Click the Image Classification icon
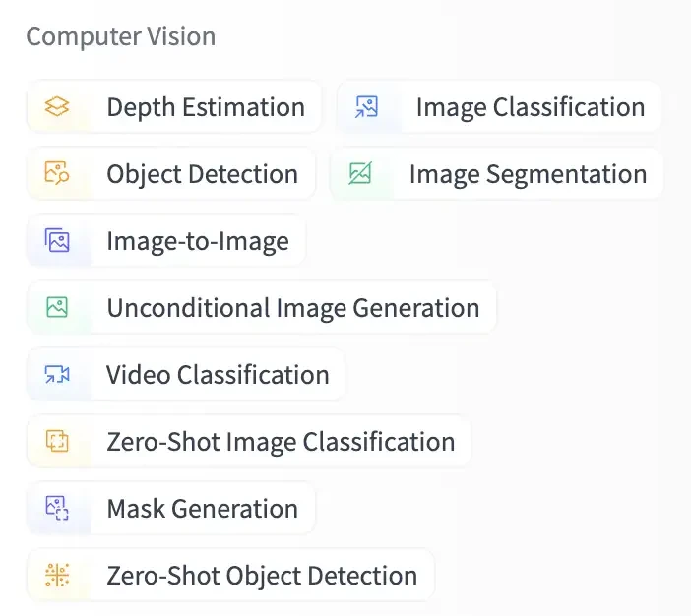This screenshot has width=691, height=616. 366,106
